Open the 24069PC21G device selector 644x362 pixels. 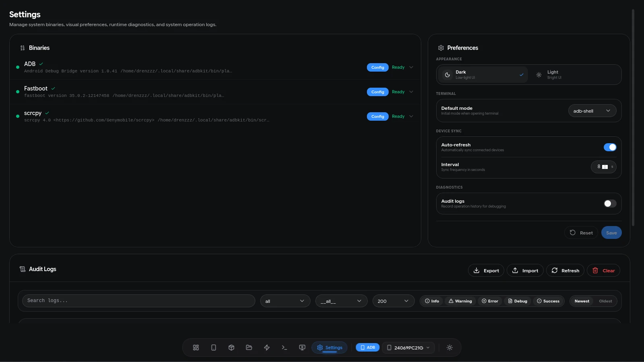click(408, 348)
